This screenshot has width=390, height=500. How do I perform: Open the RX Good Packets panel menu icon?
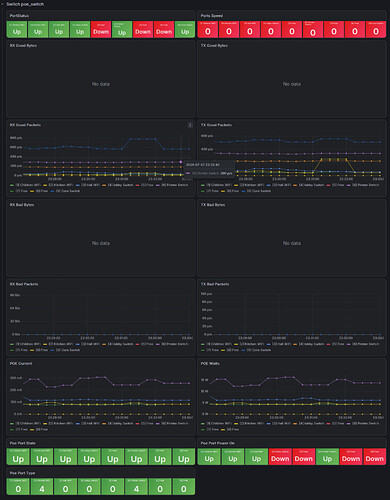[x=190, y=125]
